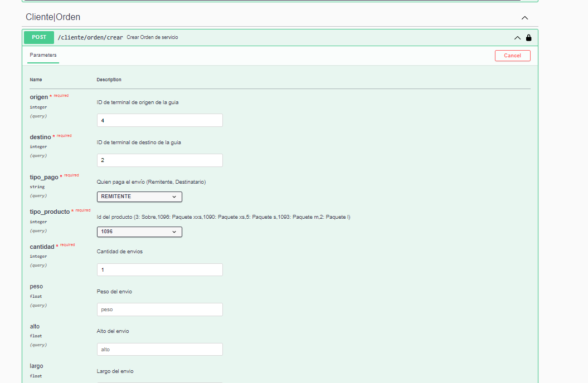
Task: Click the Description column header
Action: point(109,80)
